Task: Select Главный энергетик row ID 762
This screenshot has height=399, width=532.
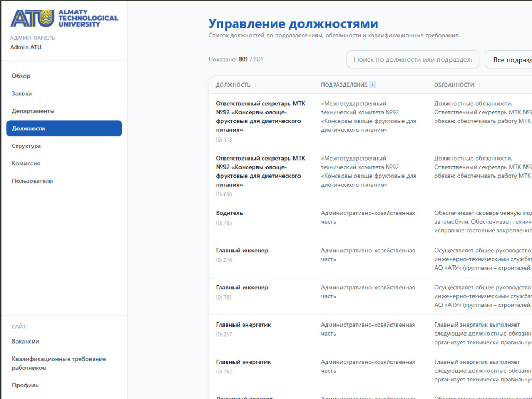Action: point(370,371)
